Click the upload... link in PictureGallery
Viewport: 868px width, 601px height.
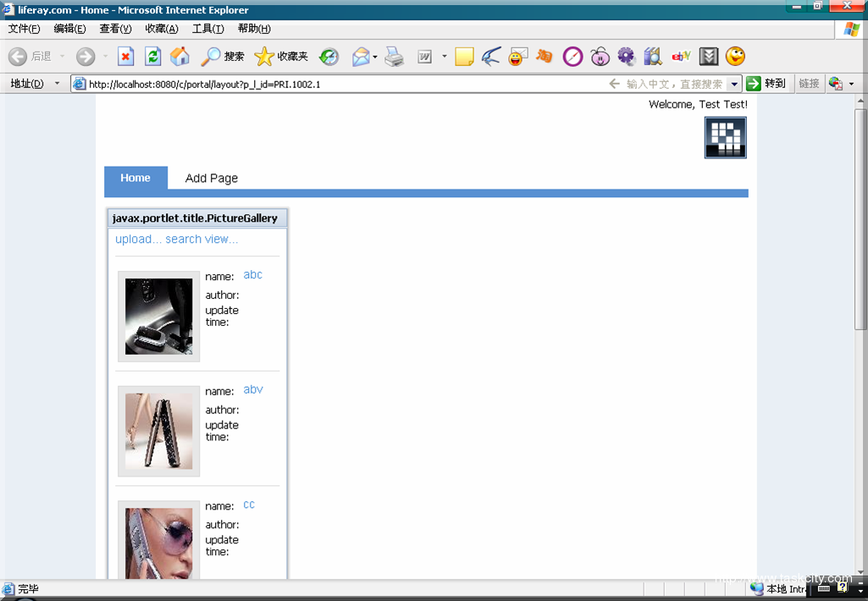tap(138, 240)
